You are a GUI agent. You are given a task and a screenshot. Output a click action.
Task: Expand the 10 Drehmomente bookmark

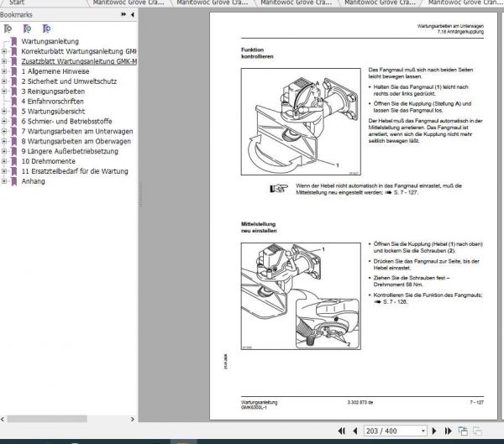tap(4, 161)
